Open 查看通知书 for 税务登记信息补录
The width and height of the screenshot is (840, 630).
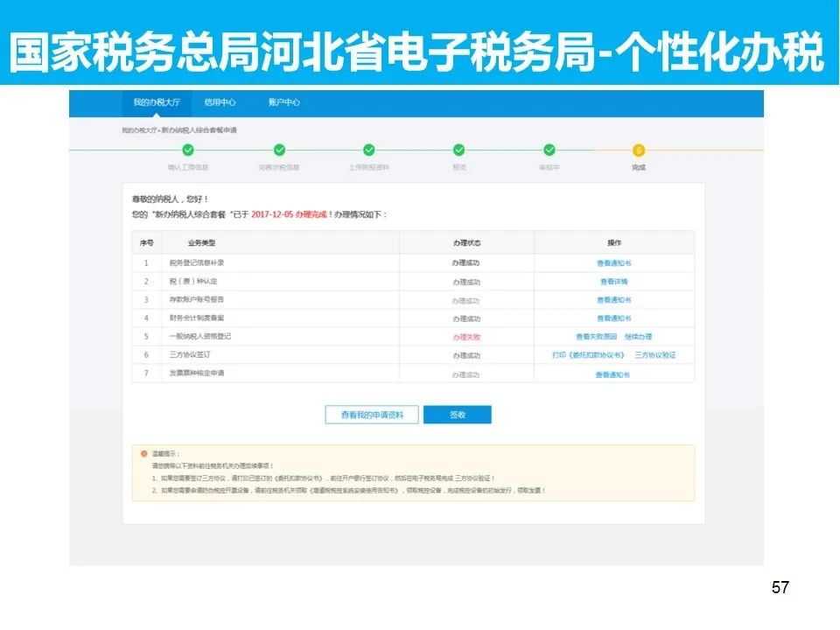tap(614, 263)
